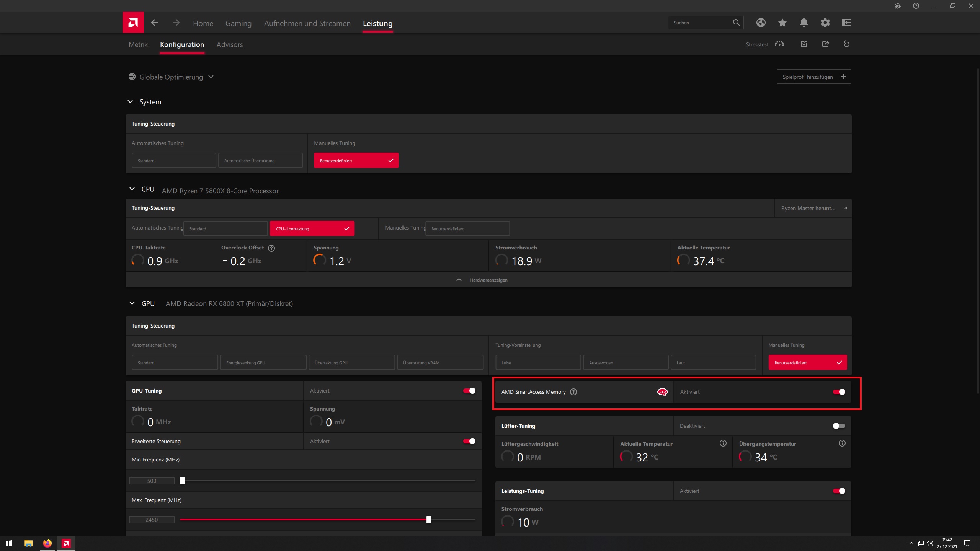Click Max. Frequenz slider handle
980x551 pixels.
click(x=429, y=520)
